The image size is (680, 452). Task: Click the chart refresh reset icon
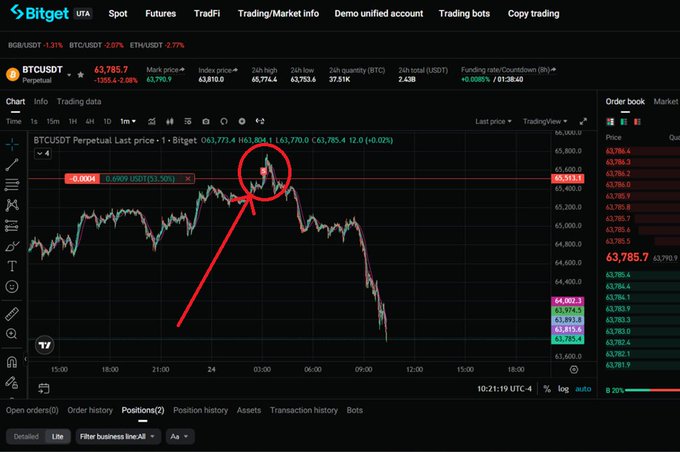pyautogui.click(x=224, y=121)
